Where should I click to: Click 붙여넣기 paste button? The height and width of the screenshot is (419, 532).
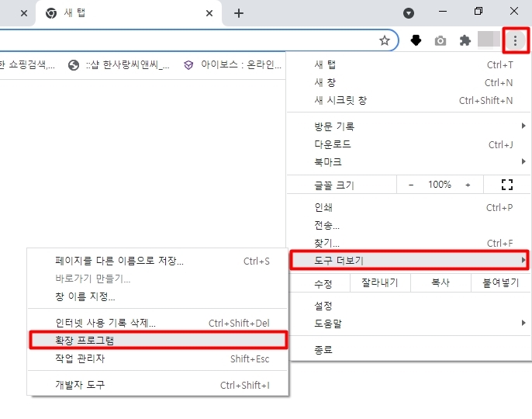pos(501,282)
